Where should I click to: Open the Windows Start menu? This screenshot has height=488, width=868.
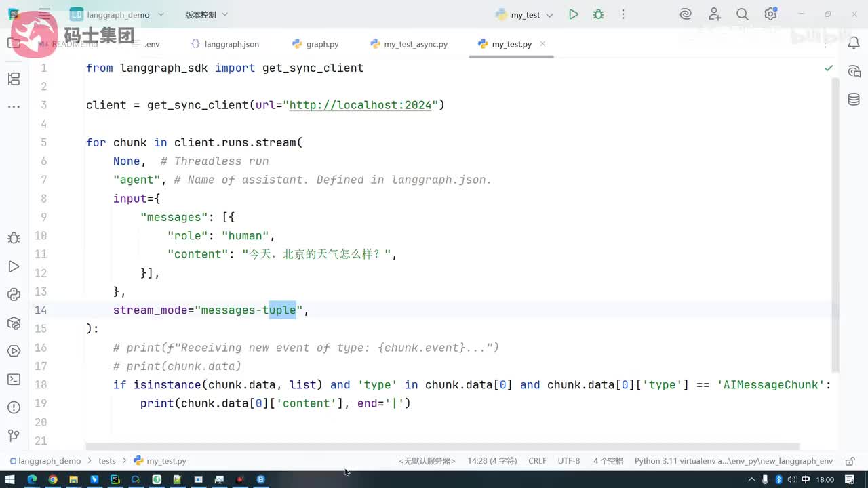pyautogui.click(x=10, y=479)
